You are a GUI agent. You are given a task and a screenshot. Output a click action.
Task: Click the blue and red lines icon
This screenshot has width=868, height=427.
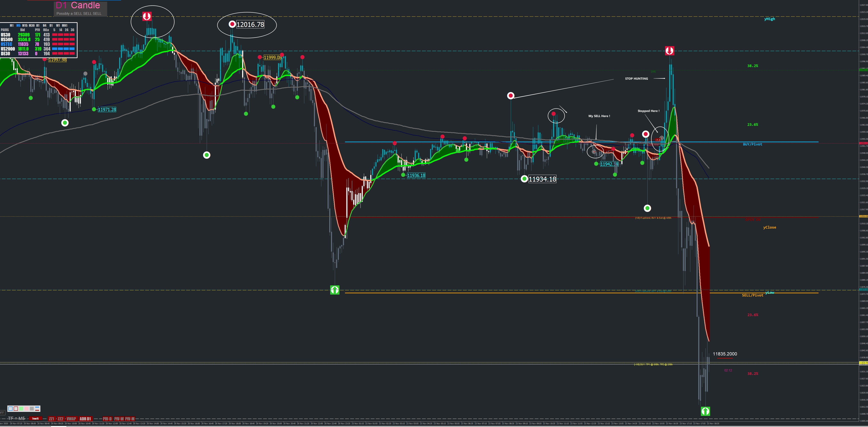37,409
